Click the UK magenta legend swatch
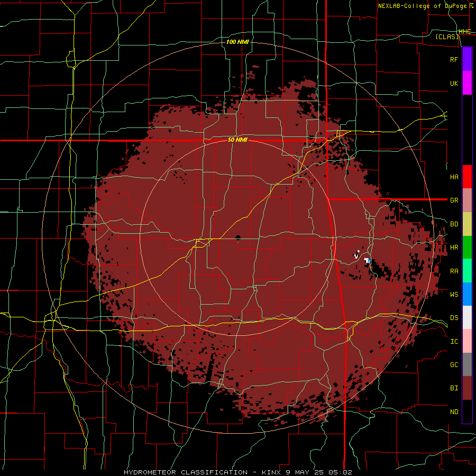The height and width of the screenshot is (476, 476). [x=467, y=83]
